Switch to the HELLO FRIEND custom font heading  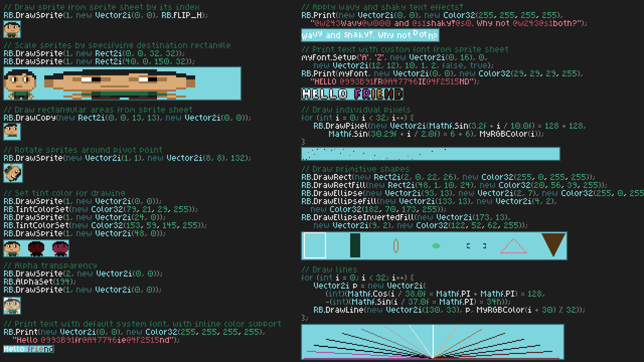click(352, 94)
